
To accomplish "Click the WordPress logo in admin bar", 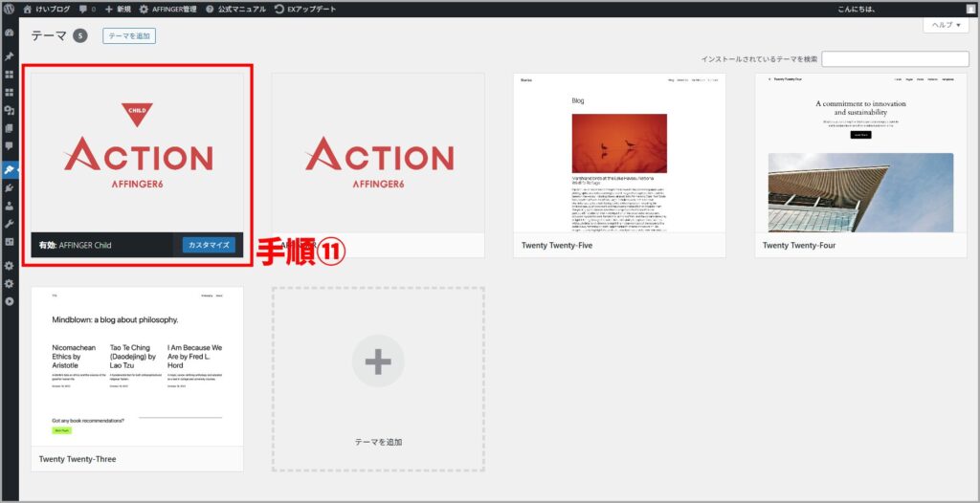I will pyautogui.click(x=10, y=9).
